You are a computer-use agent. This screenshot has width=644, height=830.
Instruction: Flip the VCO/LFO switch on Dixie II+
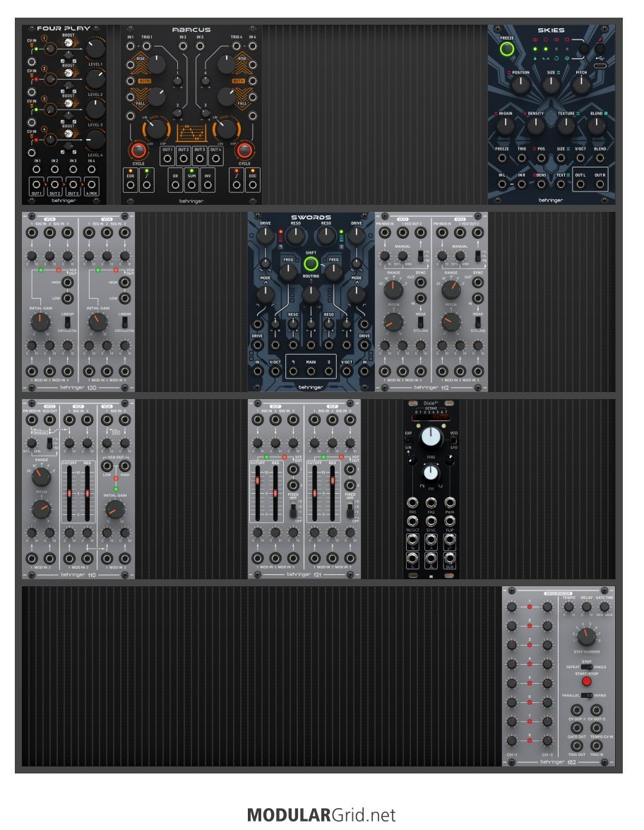pyautogui.click(x=453, y=441)
